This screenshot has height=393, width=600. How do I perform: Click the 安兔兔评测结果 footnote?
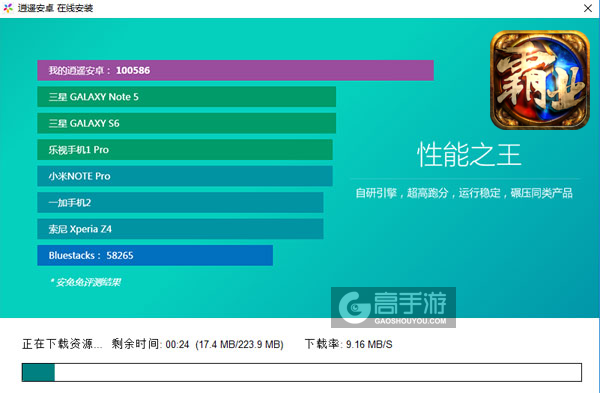click(85, 282)
